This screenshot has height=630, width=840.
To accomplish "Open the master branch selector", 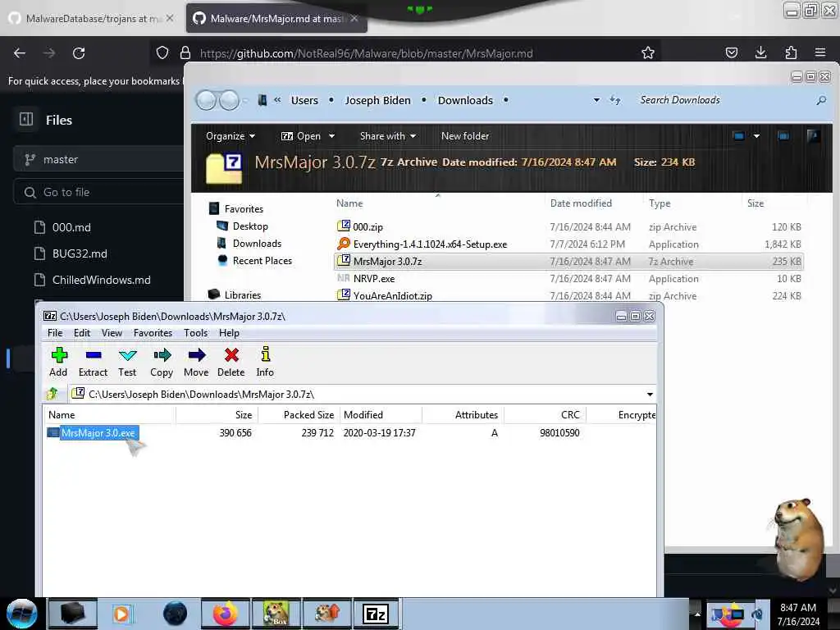I will click(98, 159).
